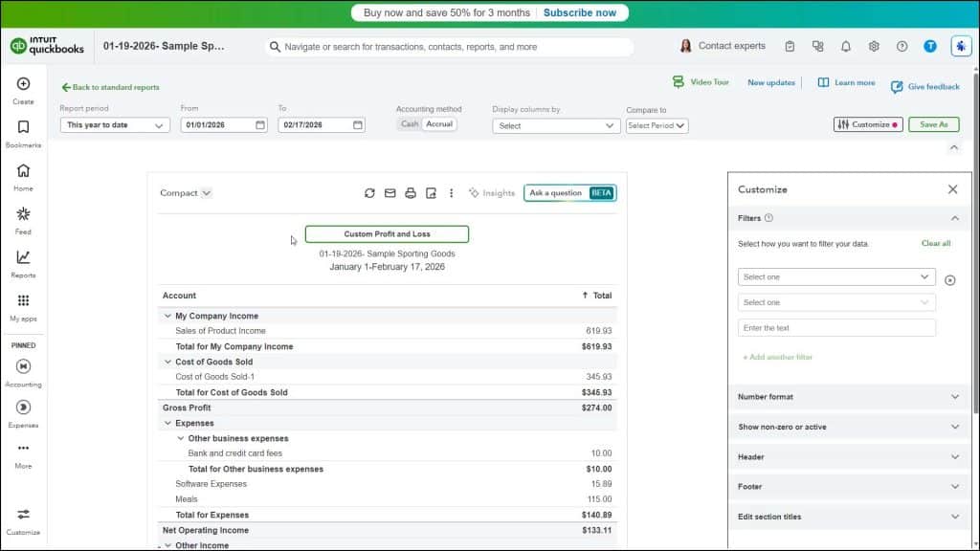Open the Report period dropdown
The image size is (980, 551).
[114, 124]
